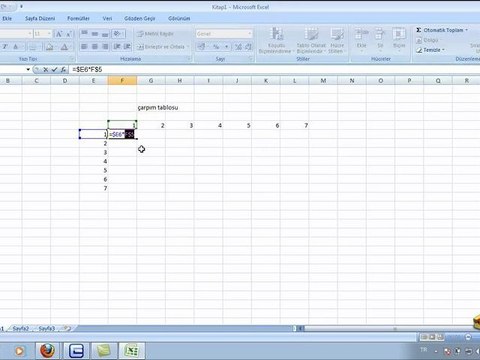Open media player icon in taskbar
This screenshot has height=360, width=480.
(x=19, y=351)
